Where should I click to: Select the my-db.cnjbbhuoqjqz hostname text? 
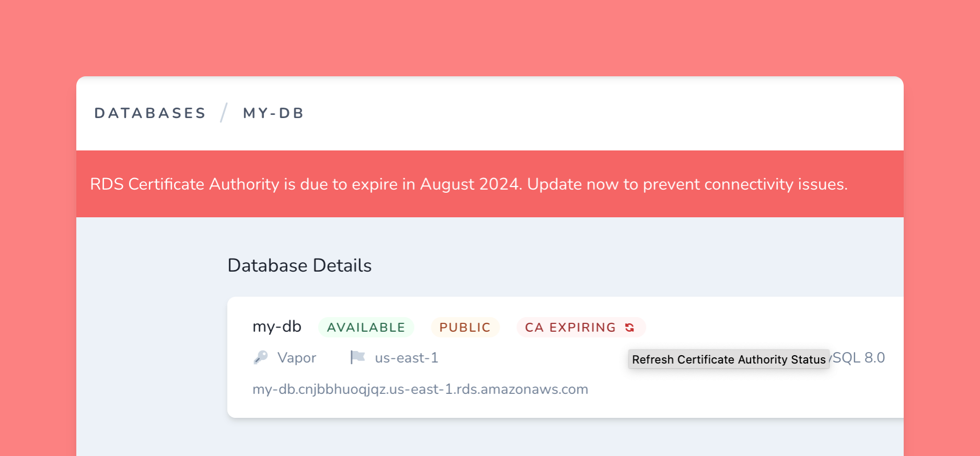click(420, 389)
